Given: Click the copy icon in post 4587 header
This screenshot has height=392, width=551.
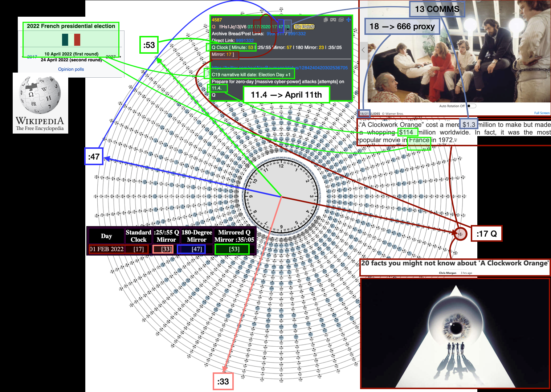Looking at the screenshot, I should (326, 20).
